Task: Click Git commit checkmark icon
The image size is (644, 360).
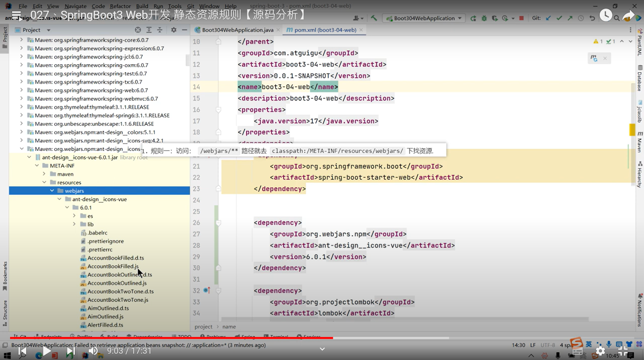Action: (x=559, y=18)
